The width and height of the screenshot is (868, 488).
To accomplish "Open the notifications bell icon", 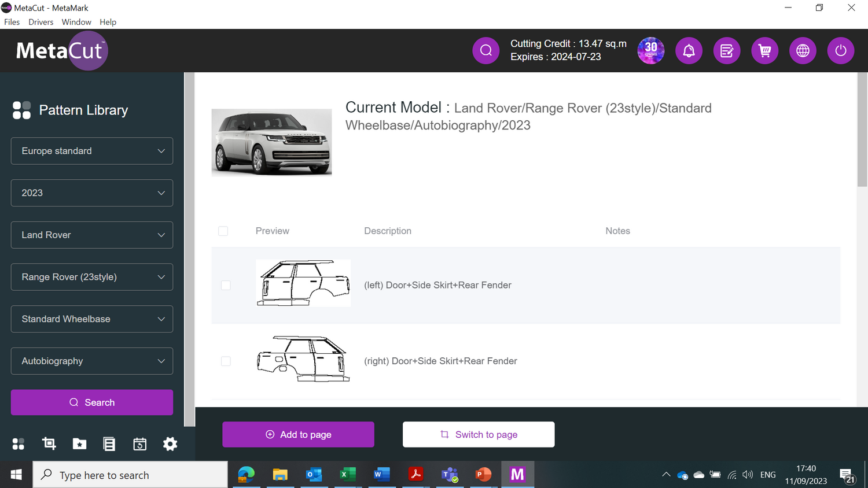I will click(x=689, y=50).
